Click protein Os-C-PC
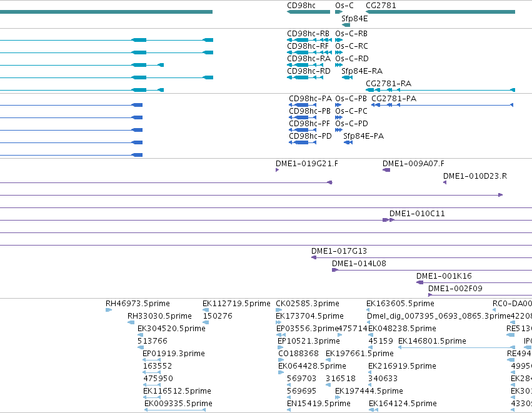532x413 pixels. (351, 111)
